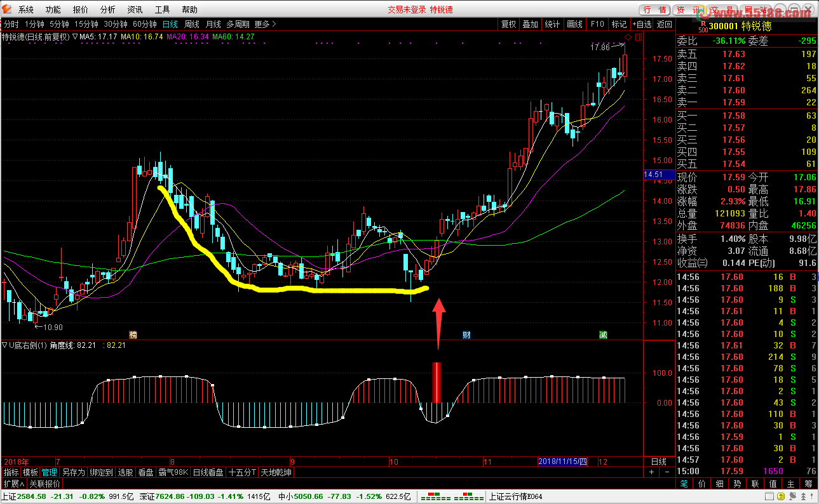Screen dimensions: 819x504
Task: Click the 画线 drawing button
Action: (x=574, y=24)
